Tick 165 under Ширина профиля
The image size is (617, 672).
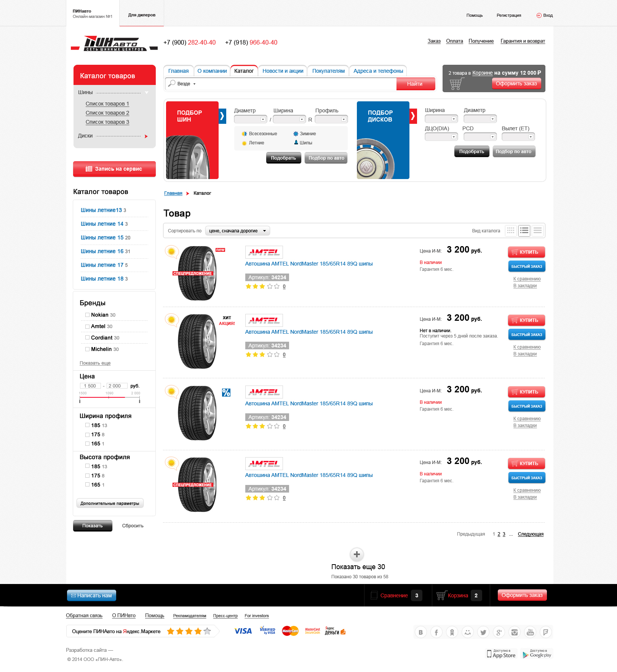coord(87,443)
